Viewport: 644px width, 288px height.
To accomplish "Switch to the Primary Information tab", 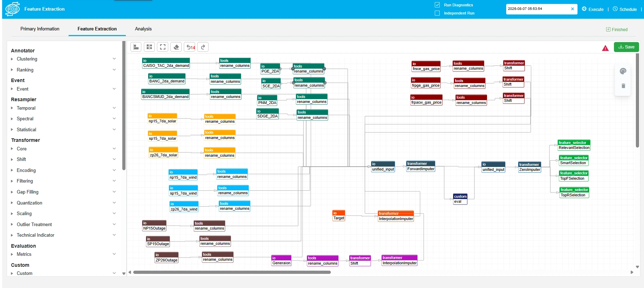I will click(x=40, y=29).
